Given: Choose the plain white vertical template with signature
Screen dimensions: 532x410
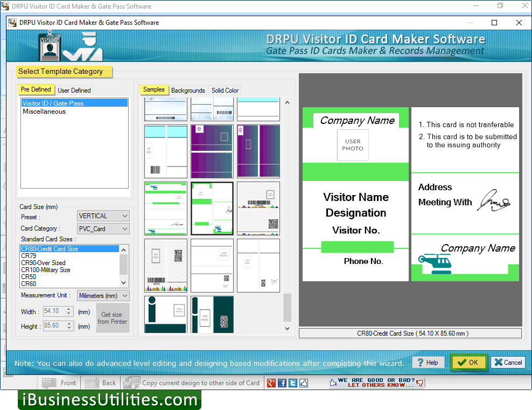Looking at the screenshot, I should [258, 266].
